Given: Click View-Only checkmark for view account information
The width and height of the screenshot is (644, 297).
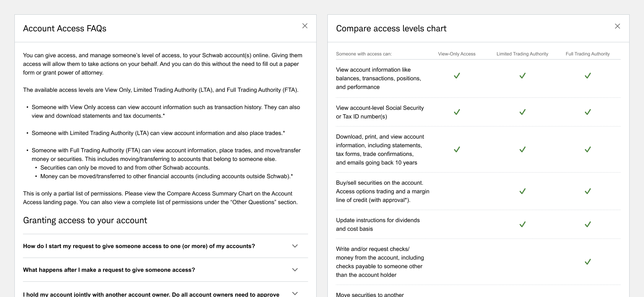Looking at the screenshot, I should coord(457,76).
